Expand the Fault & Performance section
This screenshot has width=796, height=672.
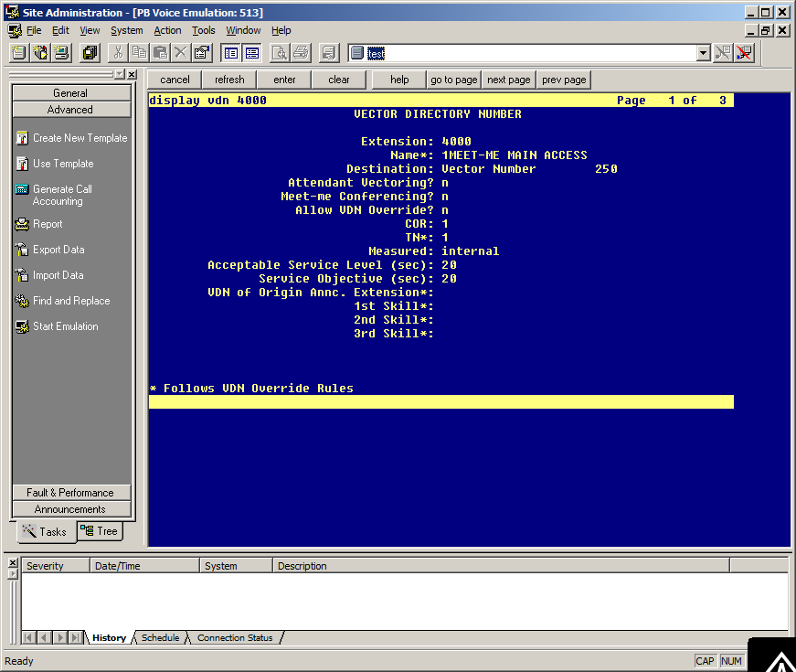70,492
